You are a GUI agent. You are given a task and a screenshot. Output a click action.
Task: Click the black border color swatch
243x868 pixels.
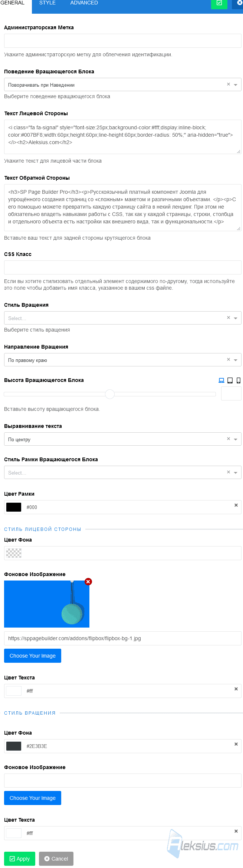point(14,507)
